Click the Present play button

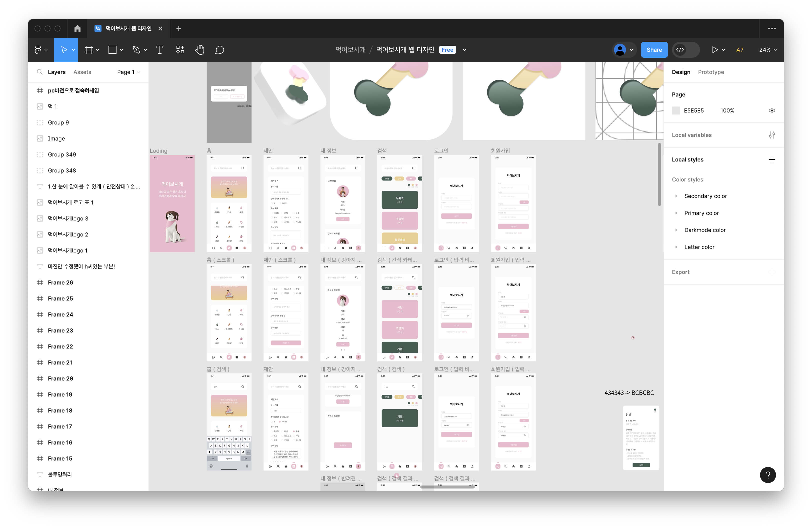click(715, 50)
